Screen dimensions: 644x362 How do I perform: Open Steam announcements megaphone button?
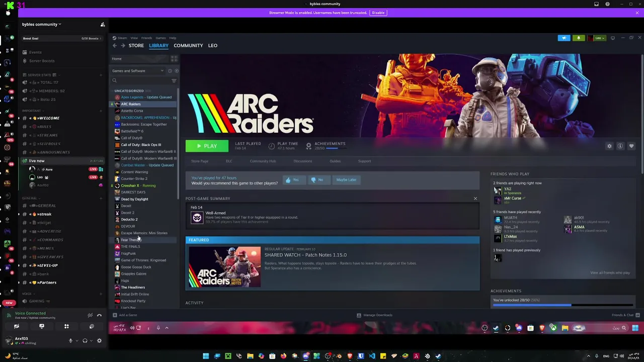pos(564,38)
